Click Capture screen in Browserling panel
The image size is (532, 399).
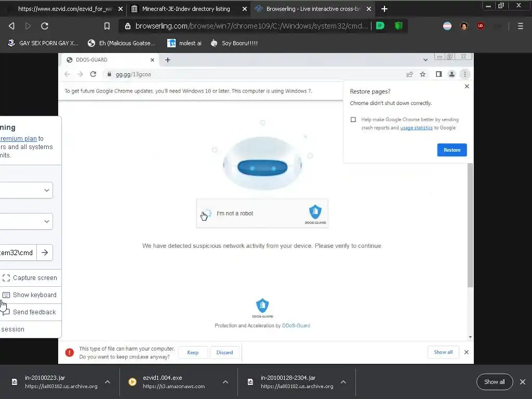(31, 278)
